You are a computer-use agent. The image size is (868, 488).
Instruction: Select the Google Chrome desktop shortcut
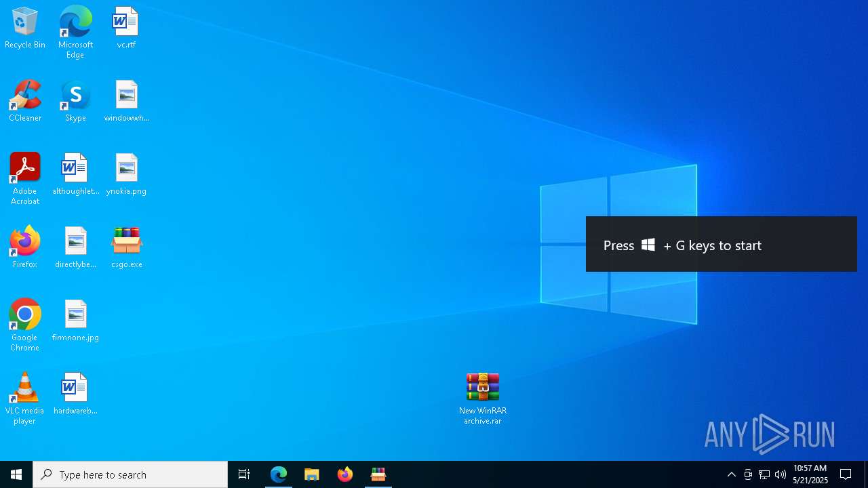pyautogui.click(x=25, y=325)
